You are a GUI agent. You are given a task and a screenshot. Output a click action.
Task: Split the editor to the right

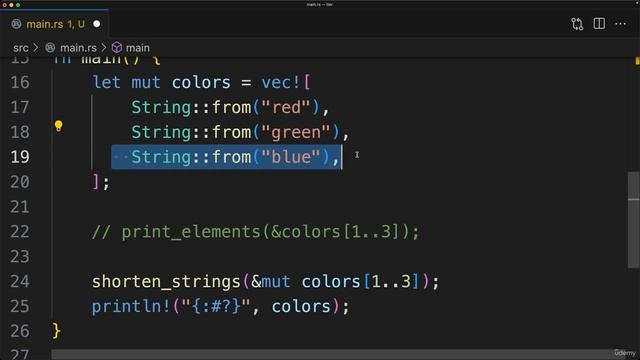[x=599, y=24]
